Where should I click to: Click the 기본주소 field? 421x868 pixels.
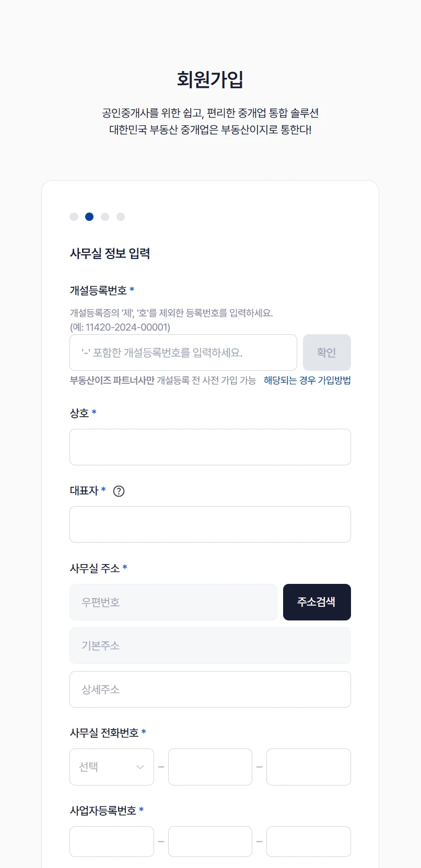(210, 646)
